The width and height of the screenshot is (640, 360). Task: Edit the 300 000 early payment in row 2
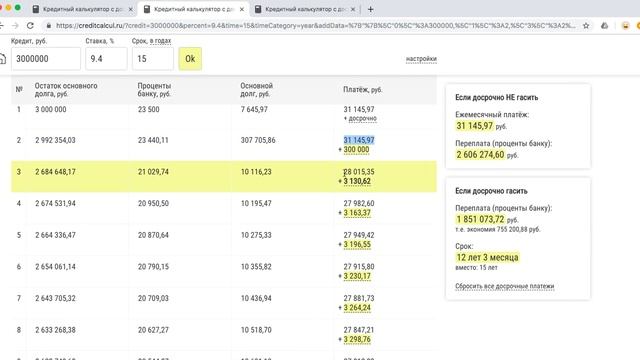(x=356, y=150)
